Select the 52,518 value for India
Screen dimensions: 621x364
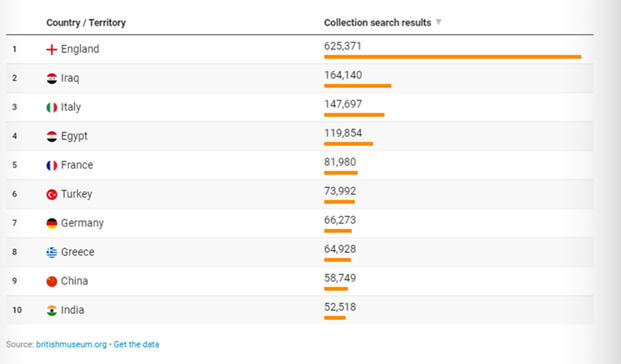pos(340,307)
